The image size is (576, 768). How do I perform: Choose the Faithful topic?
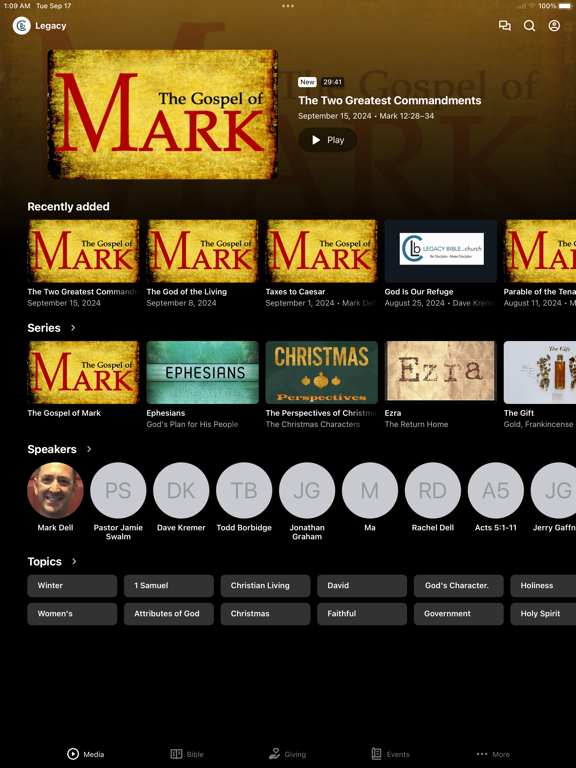(362, 614)
